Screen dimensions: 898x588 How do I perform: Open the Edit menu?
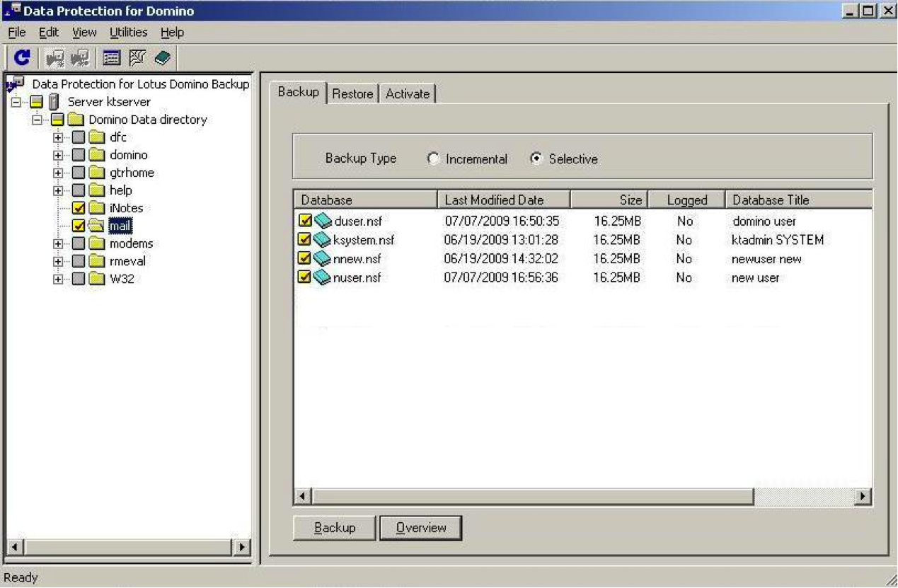(x=49, y=33)
